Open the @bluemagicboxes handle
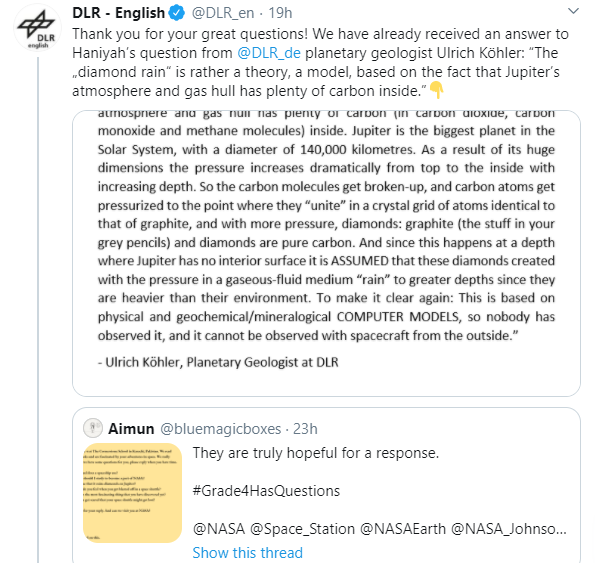This screenshot has width=595, height=563. point(220,429)
